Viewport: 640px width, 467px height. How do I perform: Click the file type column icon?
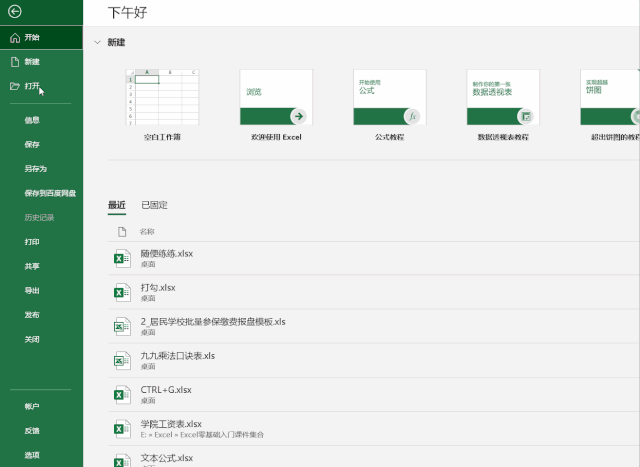click(122, 232)
